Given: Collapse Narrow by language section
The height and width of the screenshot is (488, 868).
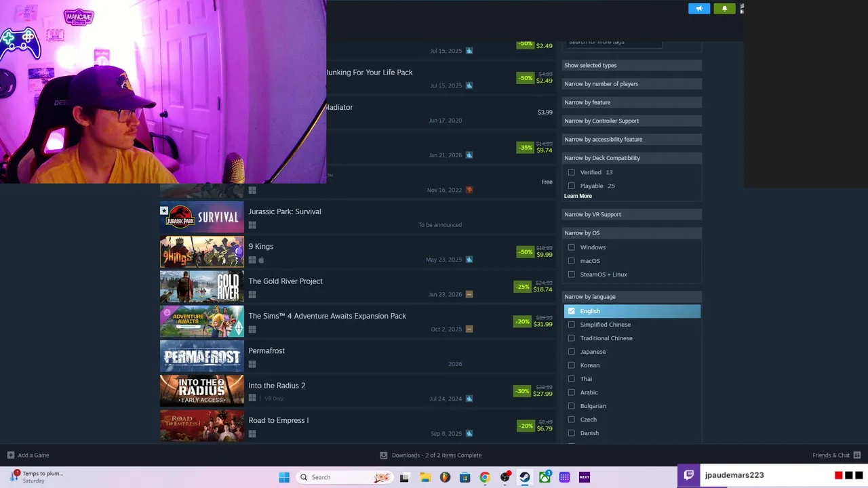Looking at the screenshot, I should (631, 296).
